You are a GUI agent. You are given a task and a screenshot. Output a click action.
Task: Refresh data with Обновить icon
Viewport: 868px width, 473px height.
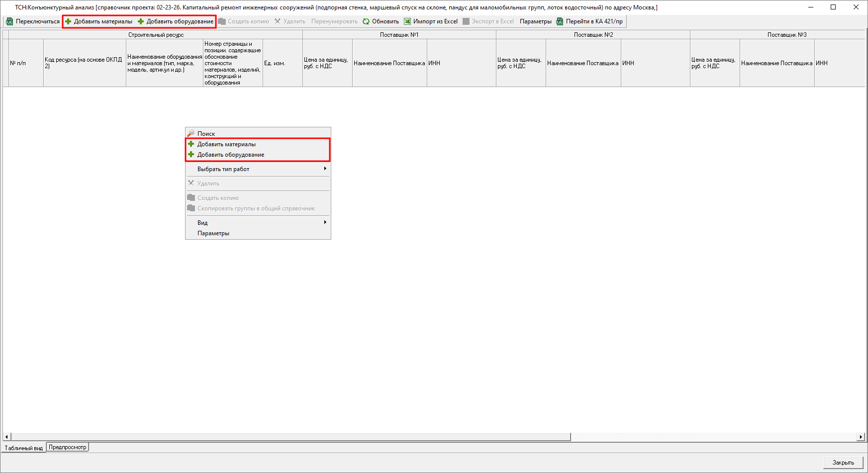click(366, 21)
